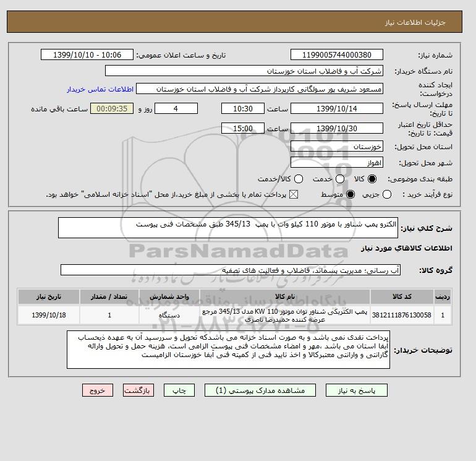Click the اطلاعات کالاهای مورد نیاز heading

(407, 248)
